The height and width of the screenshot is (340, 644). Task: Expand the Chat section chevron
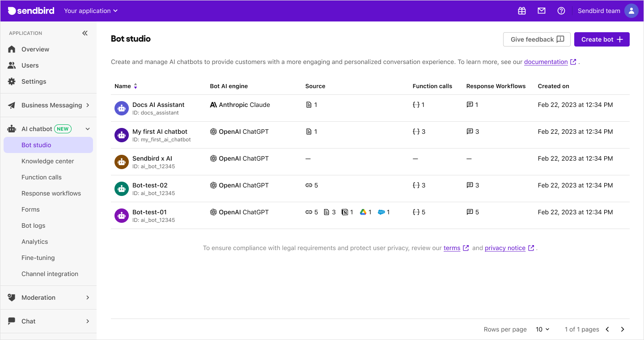point(88,321)
